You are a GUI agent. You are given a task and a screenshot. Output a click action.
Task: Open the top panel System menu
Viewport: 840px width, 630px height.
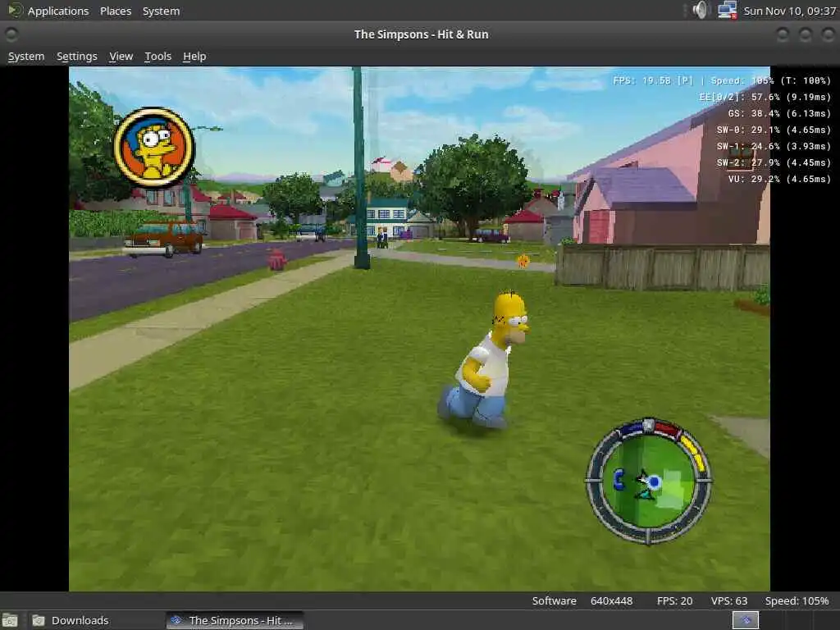(x=161, y=11)
